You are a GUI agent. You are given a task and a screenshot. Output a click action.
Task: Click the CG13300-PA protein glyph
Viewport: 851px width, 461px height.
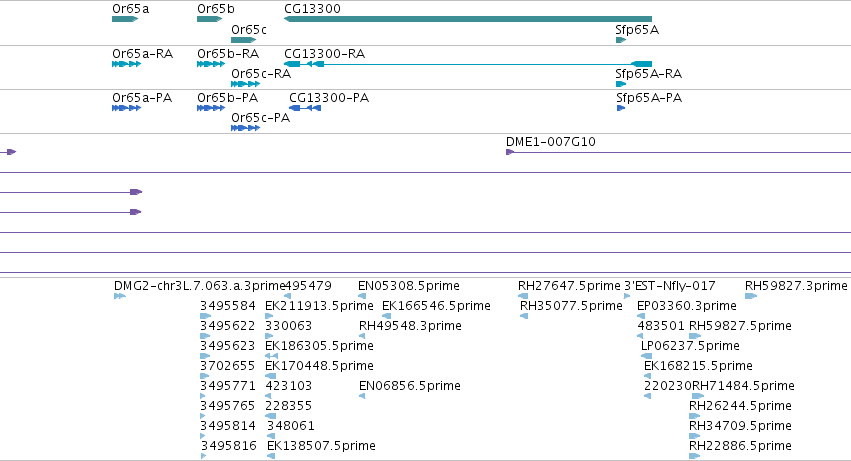[x=305, y=108]
